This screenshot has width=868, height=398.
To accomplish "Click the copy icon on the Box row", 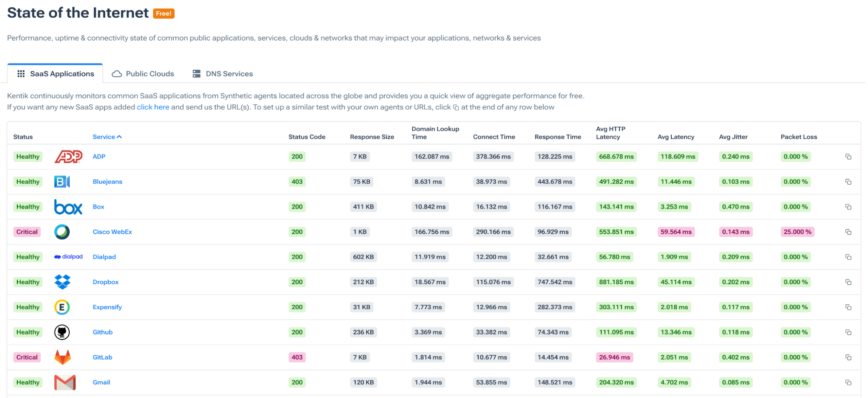I will click(848, 207).
